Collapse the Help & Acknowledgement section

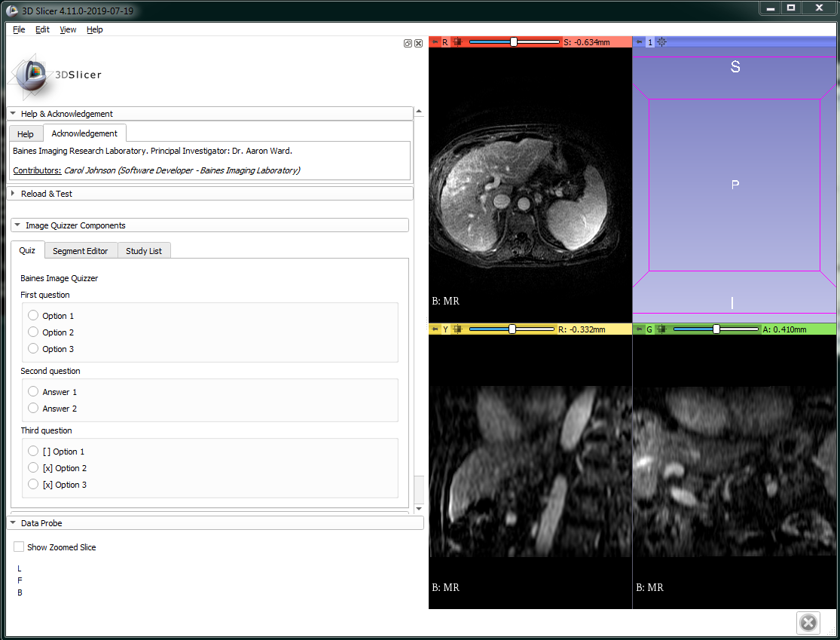click(13, 114)
